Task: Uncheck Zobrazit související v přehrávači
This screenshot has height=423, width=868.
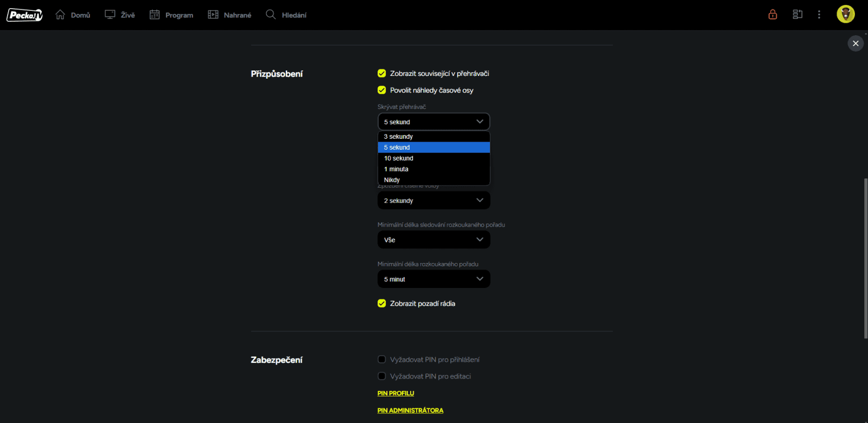Action: [382, 73]
